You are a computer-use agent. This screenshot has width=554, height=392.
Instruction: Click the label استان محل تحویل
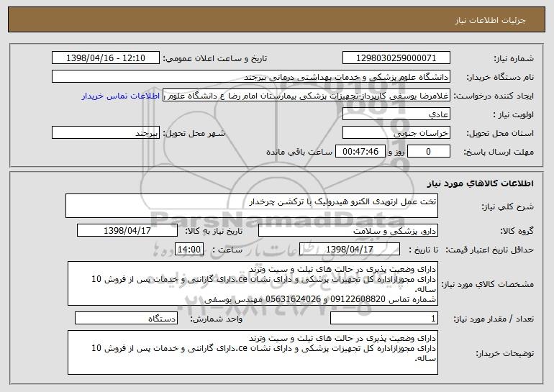point(500,134)
